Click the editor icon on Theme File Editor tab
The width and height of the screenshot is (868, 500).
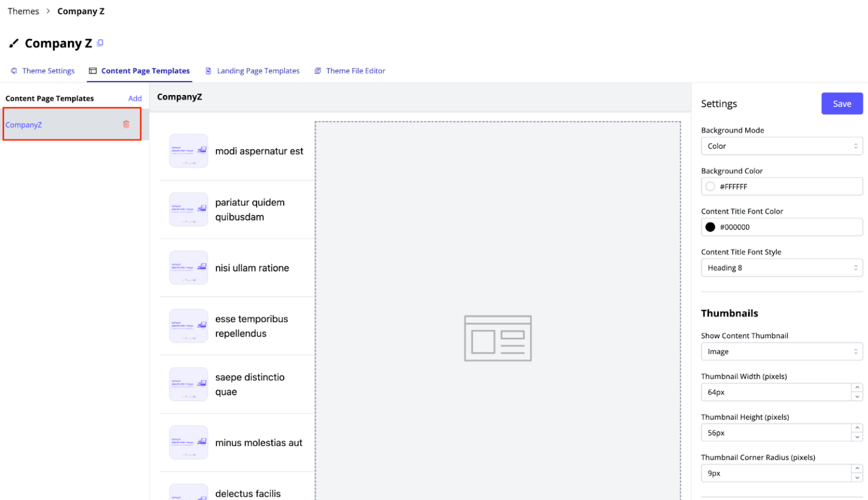318,71
